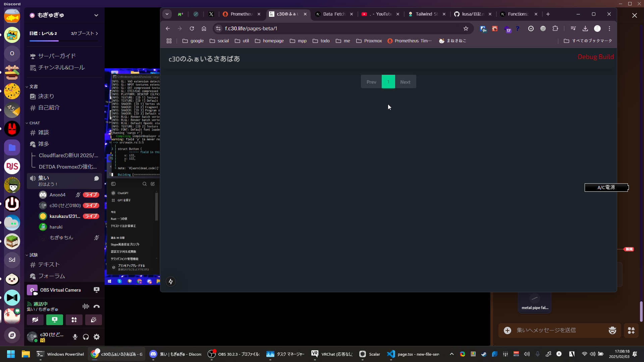
Task: Collapse the CHAT channel category
Action: 34,123
